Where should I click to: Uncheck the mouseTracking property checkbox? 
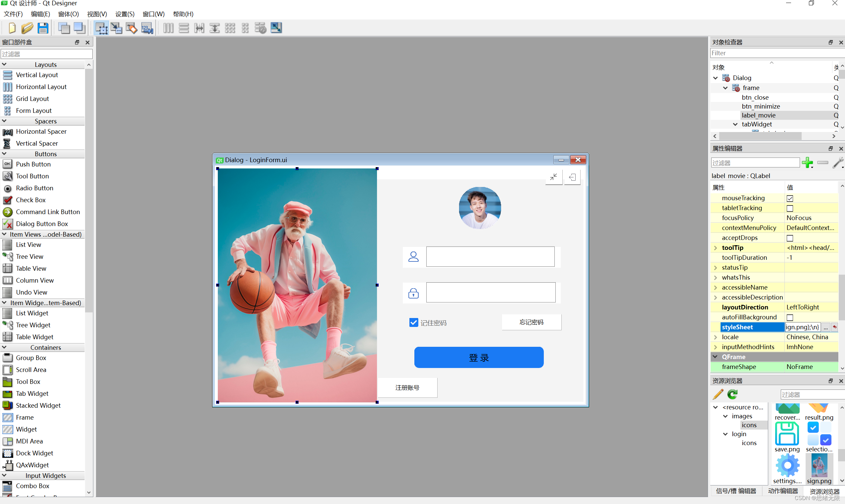(x=790, y=198)
